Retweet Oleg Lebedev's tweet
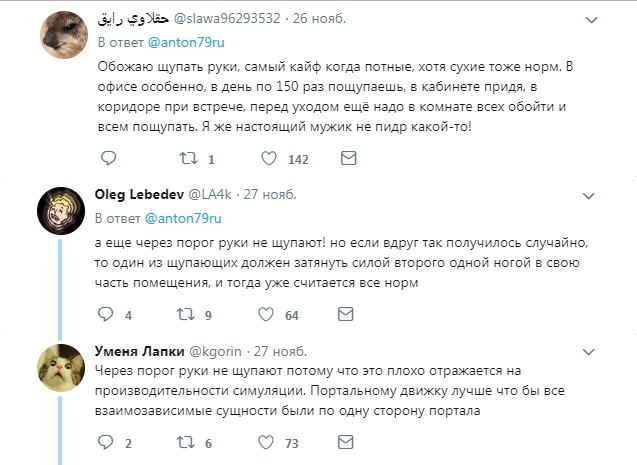 pos(186,315)
